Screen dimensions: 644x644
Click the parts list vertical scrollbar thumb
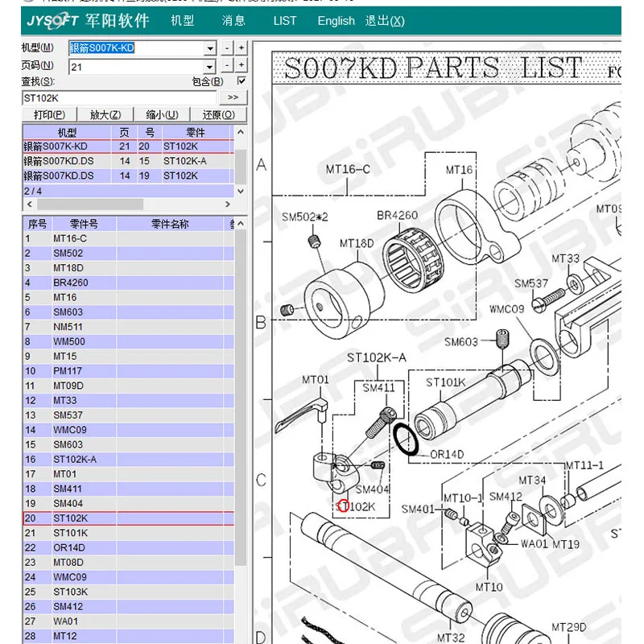pos(241,396)
